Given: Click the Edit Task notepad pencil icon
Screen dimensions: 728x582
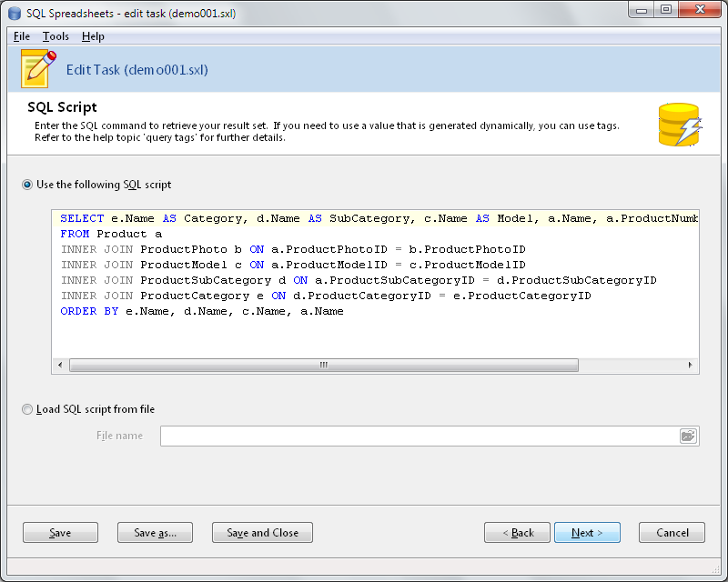Looking at the screenshot, I should click(x=38, y=68).
